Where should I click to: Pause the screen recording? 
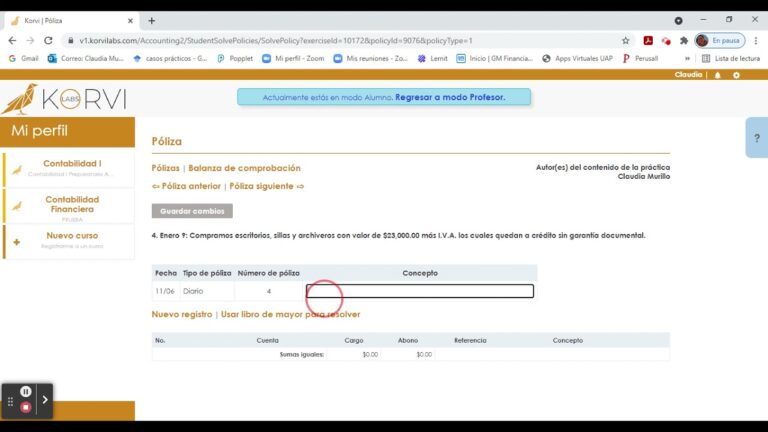coord(26,391)
